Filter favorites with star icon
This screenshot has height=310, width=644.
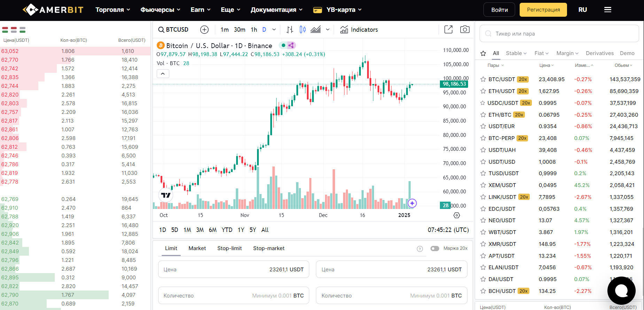click(483, 53)
